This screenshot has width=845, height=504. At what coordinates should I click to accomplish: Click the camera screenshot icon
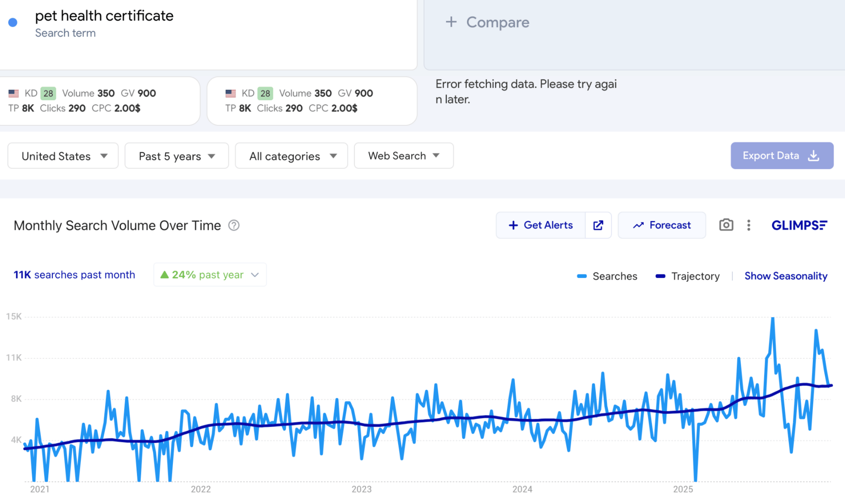(726, 225)
